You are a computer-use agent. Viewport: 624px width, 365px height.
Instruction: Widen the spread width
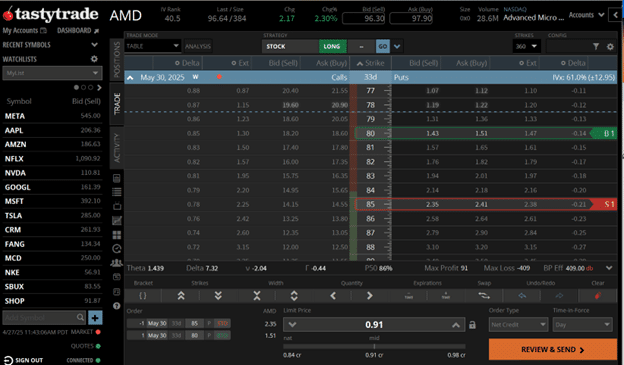pyautogui.click(x=294, y=296)
